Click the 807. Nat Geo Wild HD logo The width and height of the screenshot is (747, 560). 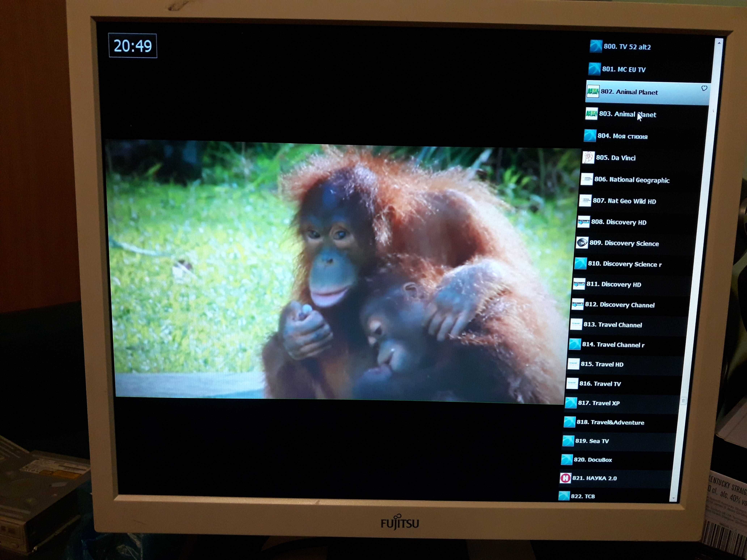585,201
